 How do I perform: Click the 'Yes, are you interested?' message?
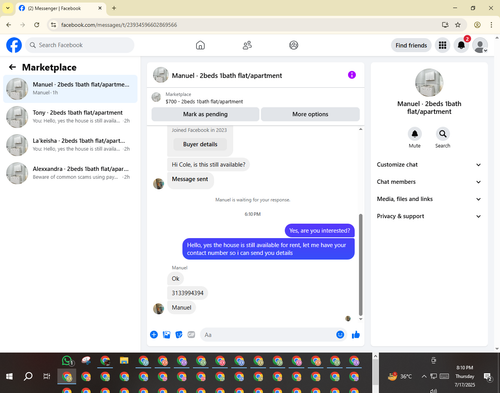click(x=320, y=231)
